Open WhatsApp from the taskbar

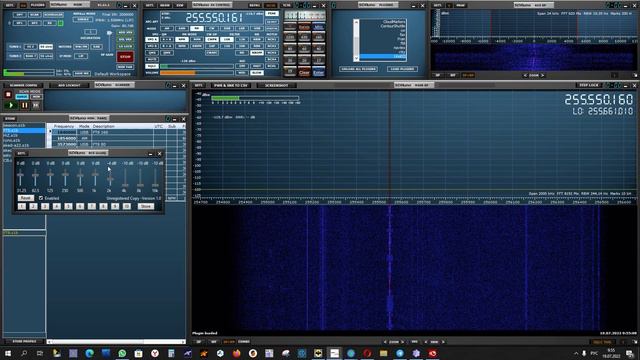click(x=122, y=353)
